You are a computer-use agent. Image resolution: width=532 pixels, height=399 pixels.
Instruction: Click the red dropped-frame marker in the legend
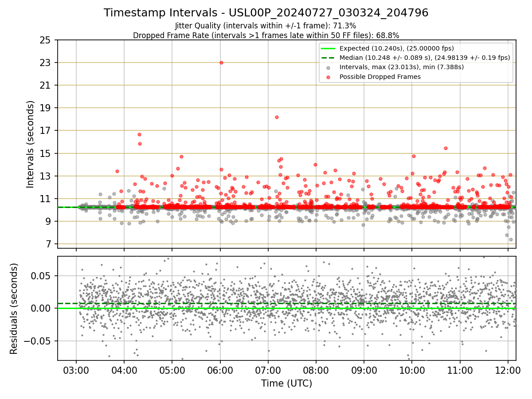329,77
